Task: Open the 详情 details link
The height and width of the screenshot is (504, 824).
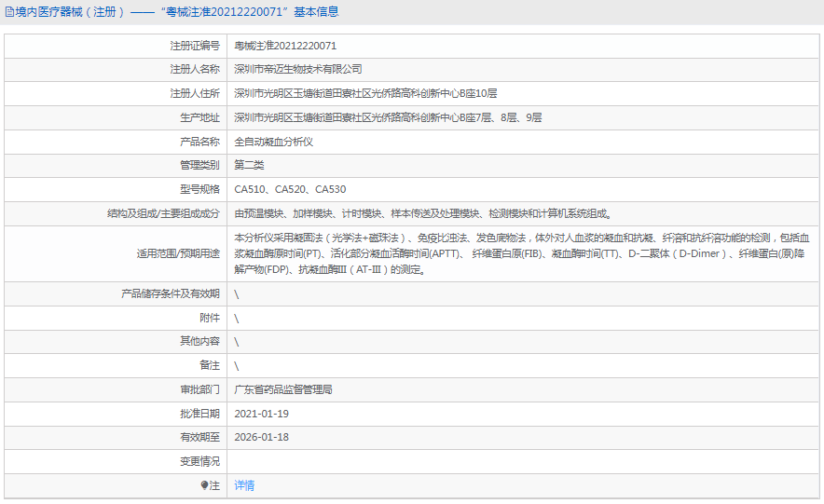Action: point(244,485)
